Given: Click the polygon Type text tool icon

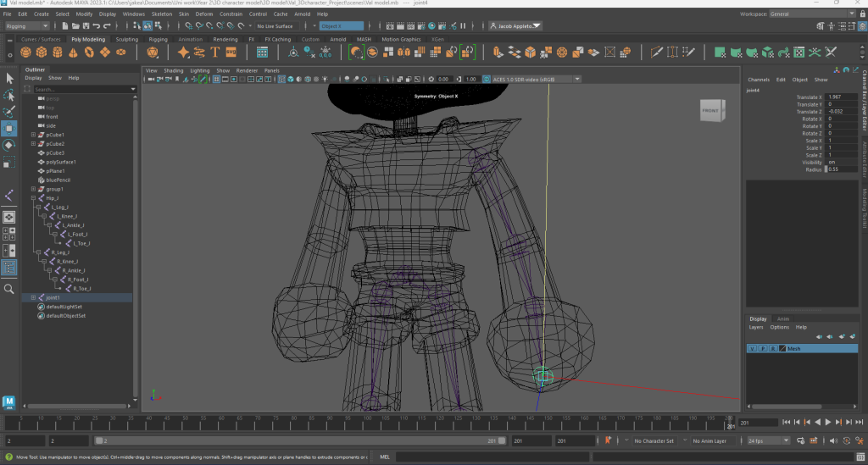Looking at the screenshot, I should [214, 53].
